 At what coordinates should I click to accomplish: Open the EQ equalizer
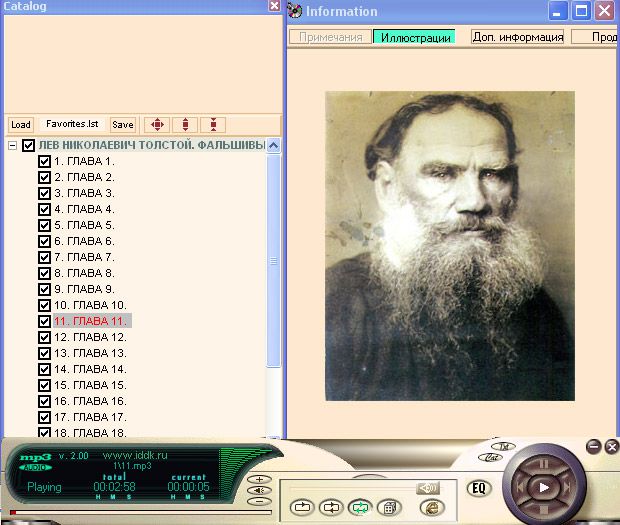(478, 488)
